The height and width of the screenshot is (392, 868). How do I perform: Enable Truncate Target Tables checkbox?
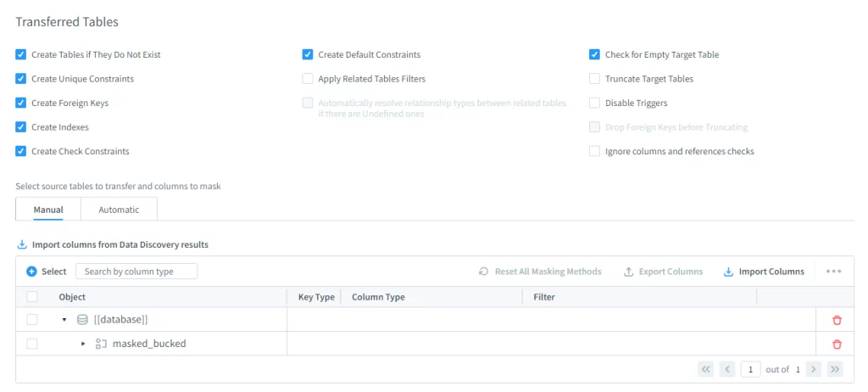(x=594, y=79)
